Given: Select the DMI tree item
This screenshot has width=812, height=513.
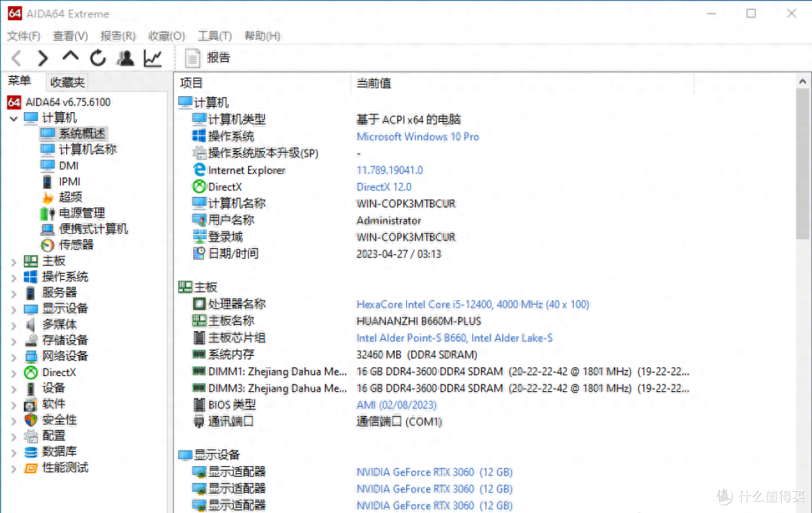Looking at the screenshot, I should coord(69,165).
